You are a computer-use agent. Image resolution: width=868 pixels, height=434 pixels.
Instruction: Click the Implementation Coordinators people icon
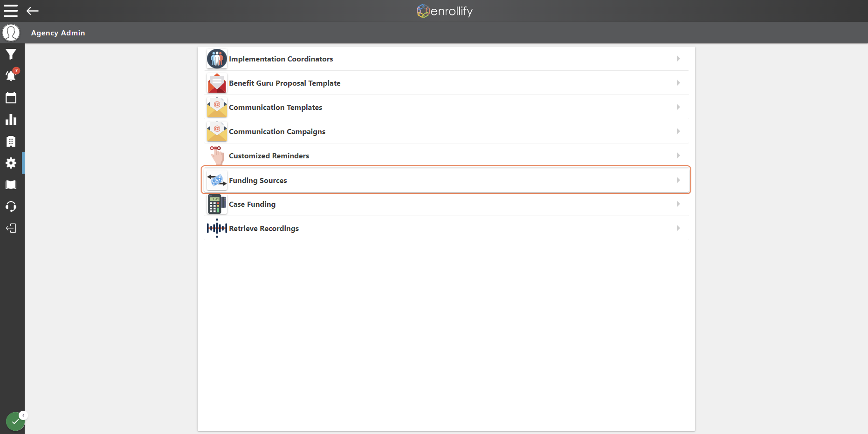pyautogui.click(x=217, y=59)
